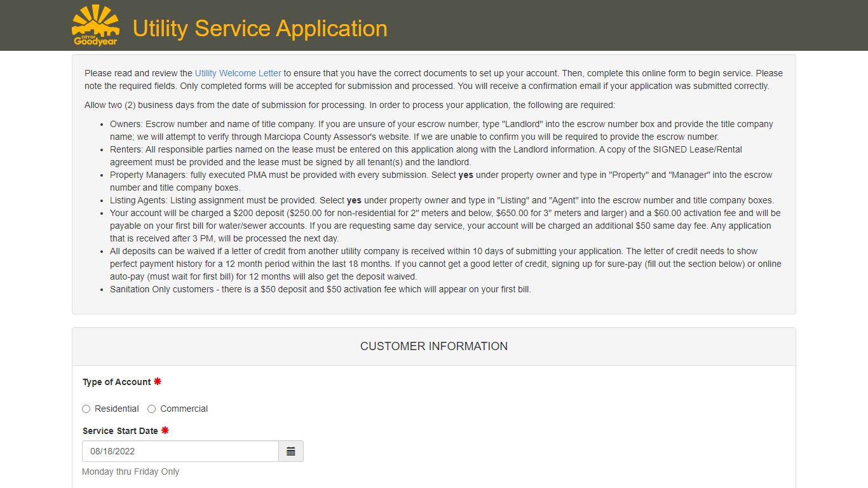Click the Service Start Date label
The image size is (868, 488).
[x=120, y=431]
